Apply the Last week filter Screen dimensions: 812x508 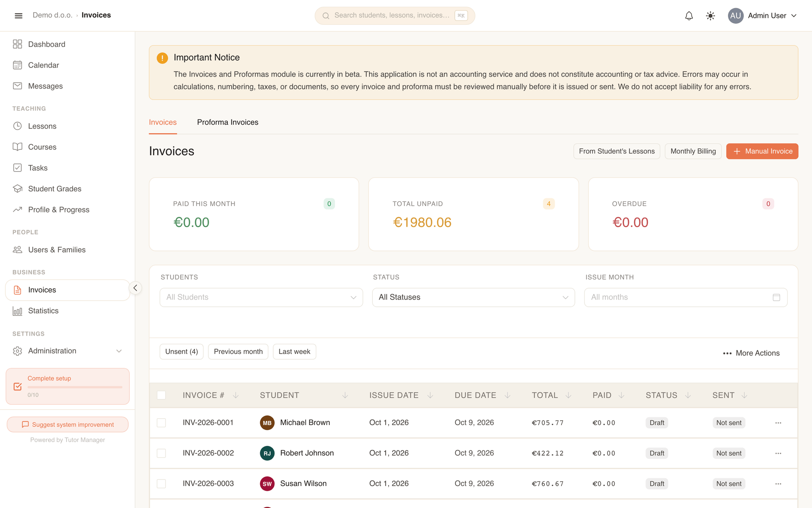294,352
